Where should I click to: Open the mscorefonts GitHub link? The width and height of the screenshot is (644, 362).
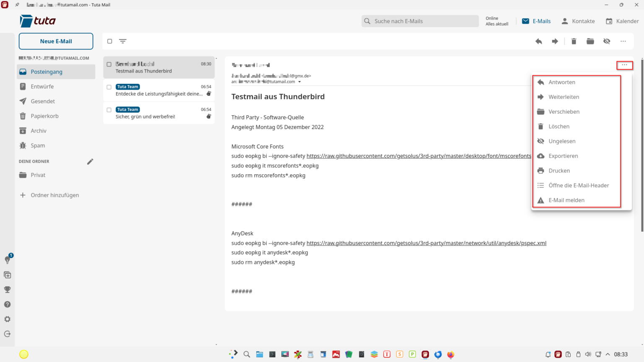418,155
